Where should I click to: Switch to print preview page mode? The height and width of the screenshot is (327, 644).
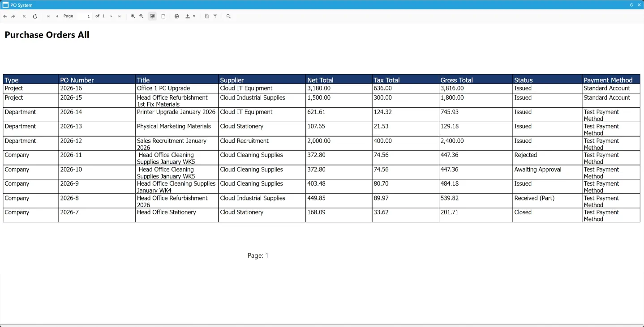163,17
